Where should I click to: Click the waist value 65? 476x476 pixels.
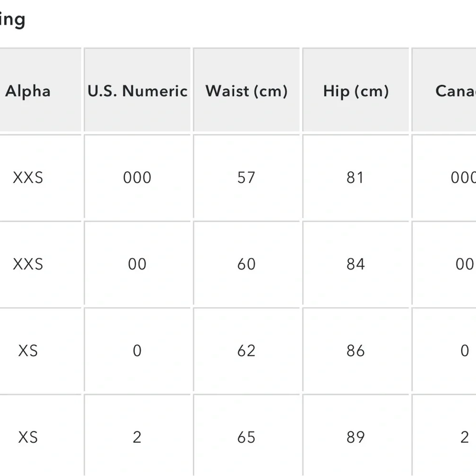point(246,436)
